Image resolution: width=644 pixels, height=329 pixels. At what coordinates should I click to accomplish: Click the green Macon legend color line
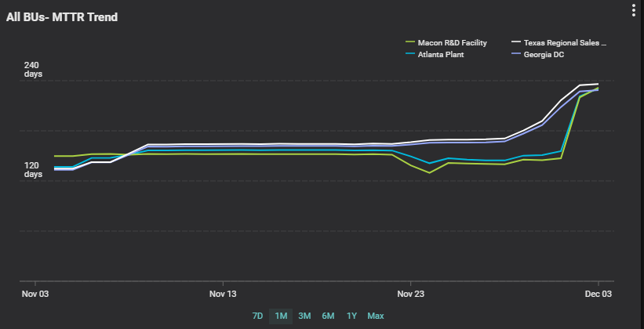pos(410,42)
